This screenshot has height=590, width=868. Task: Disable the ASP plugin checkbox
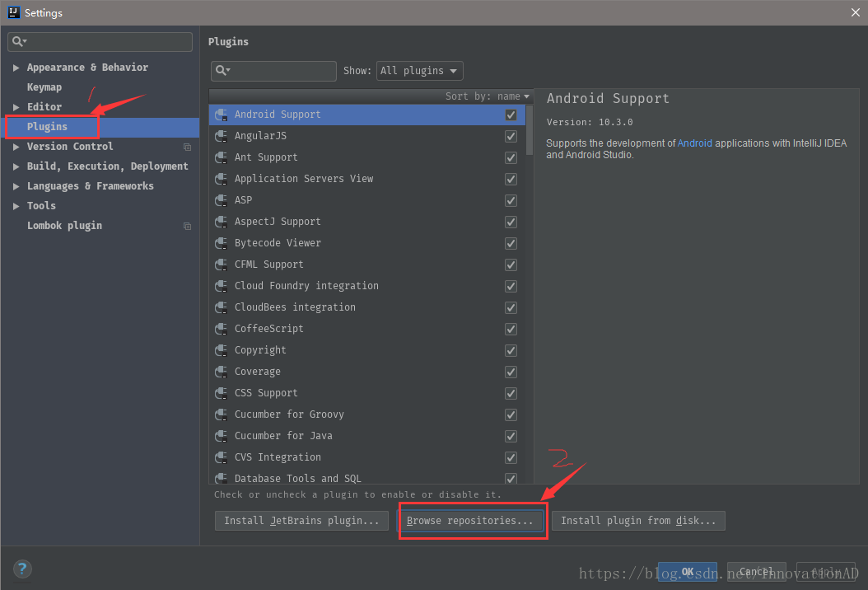click(x=511, y=200)
